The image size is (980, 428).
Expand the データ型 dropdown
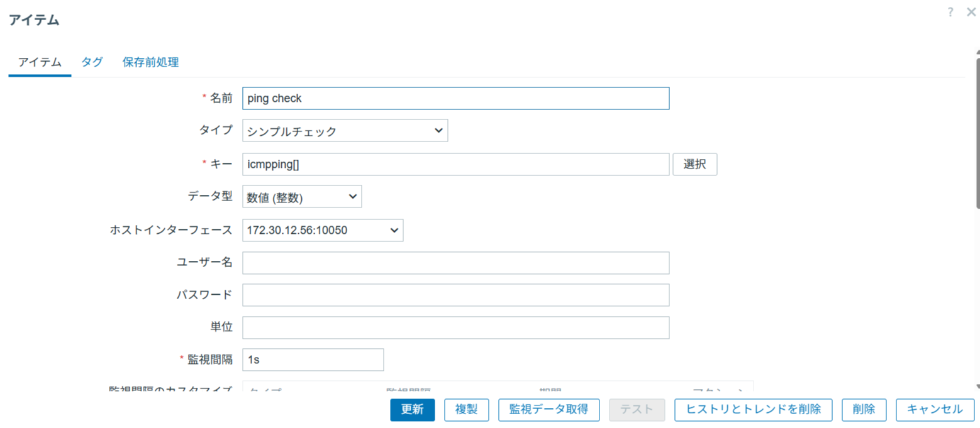(302, 197)
